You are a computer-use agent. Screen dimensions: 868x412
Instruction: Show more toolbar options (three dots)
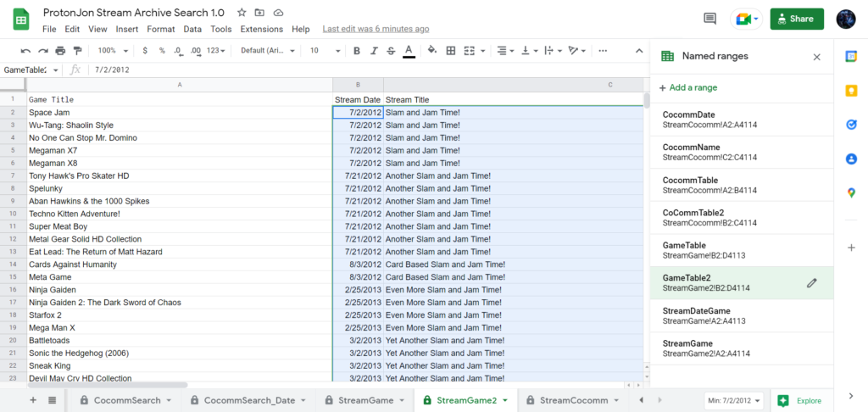coord(603,50)
